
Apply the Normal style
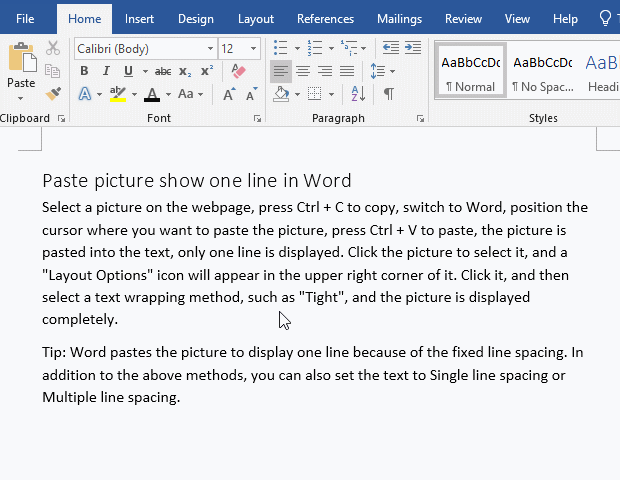[471, 70]
